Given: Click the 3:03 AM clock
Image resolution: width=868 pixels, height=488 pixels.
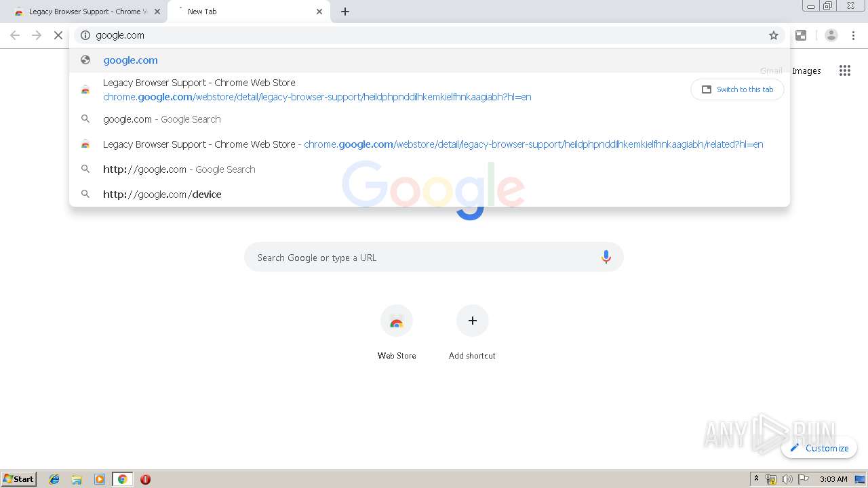Looking at the screenshot, I should tap(833, 479).
